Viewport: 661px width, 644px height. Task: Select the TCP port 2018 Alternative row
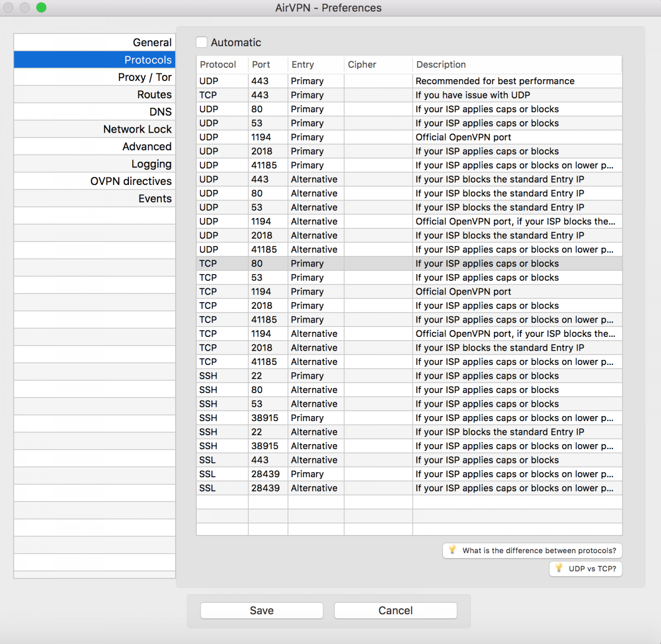click(x=409, y=348)
